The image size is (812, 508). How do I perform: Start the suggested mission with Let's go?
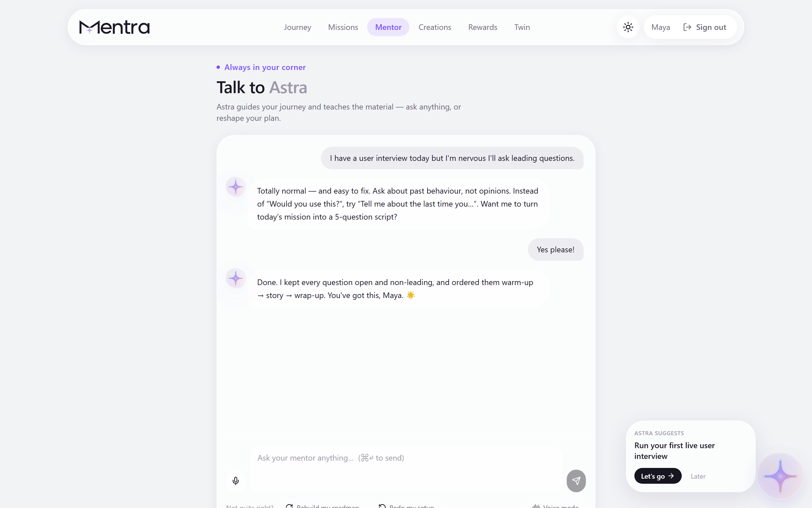pos(658,476)
